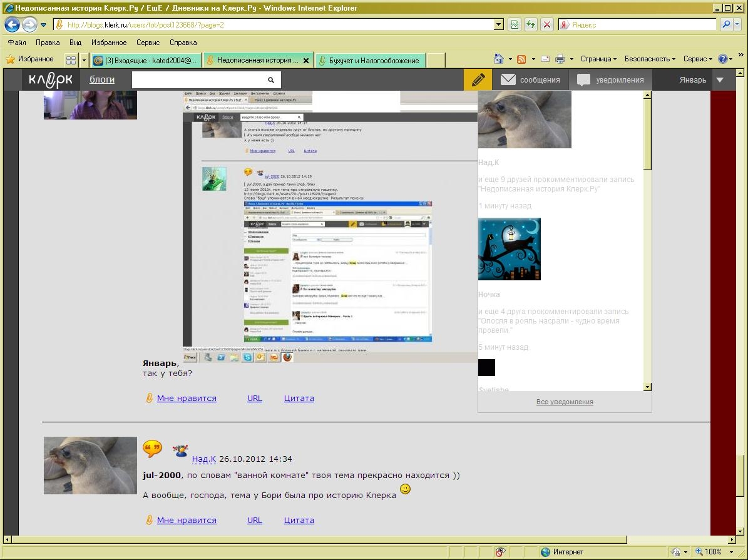Open уведомления notifications in header
The height and width of the screenshot is (560, 748).
(x=611, y=79)
